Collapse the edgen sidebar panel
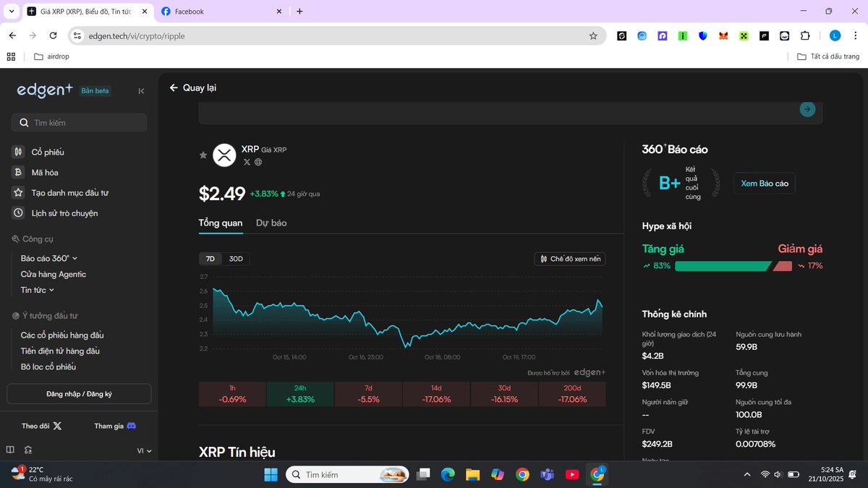The image size is (868, 488). click(141, 91)
